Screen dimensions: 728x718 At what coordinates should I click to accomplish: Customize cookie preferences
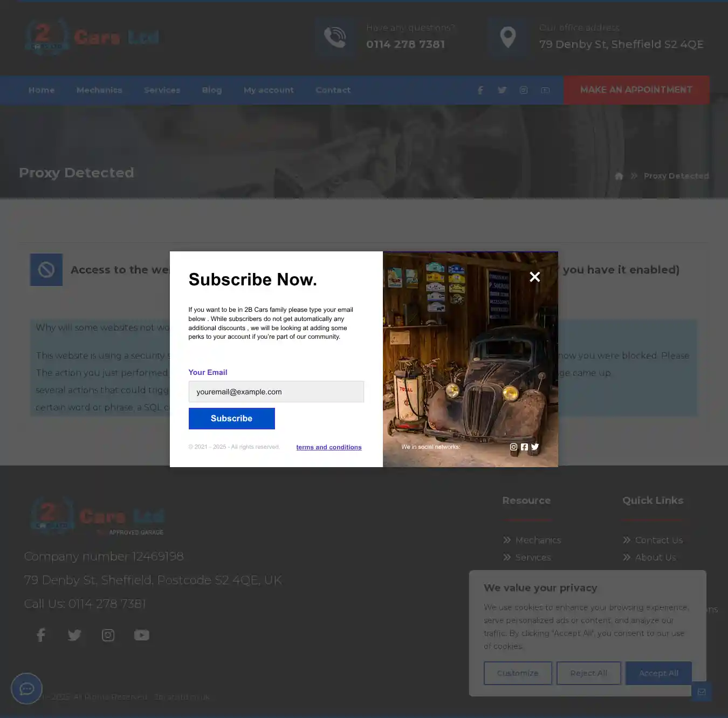pyautogui.click(x=517, y=673)
